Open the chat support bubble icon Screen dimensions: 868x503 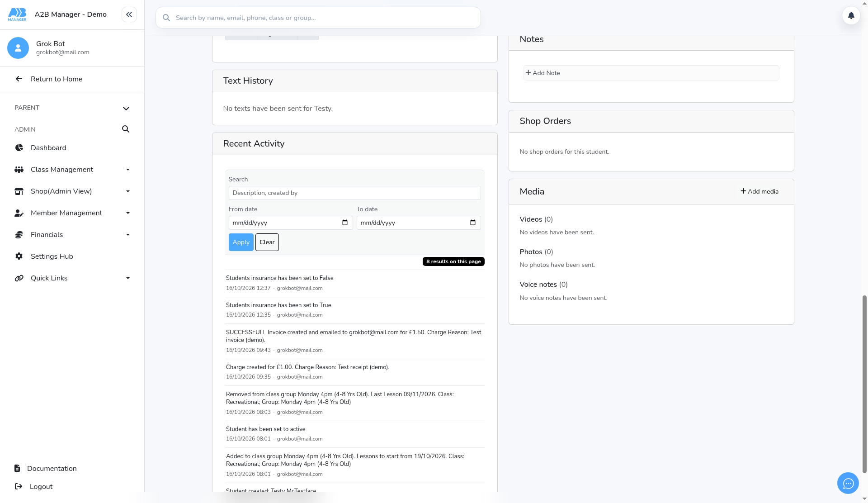(848, 484)
